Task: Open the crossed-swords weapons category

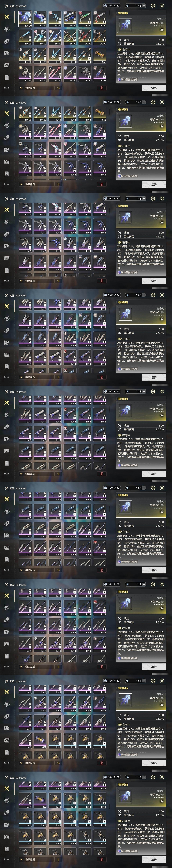Action: click(7, 17)
